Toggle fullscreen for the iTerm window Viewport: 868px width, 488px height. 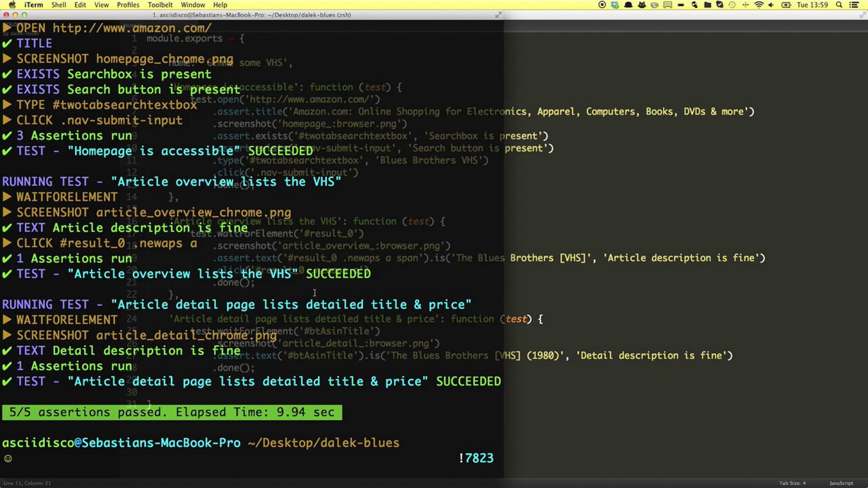coord(498,15)
